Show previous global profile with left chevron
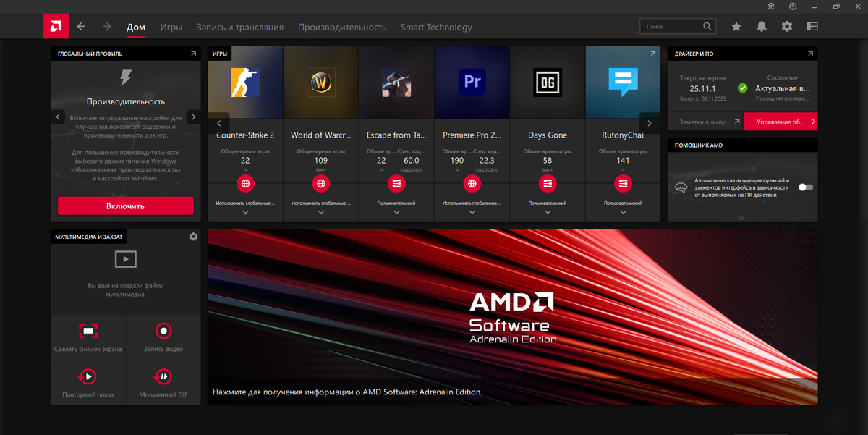868x435 pixels. [59, 117]
